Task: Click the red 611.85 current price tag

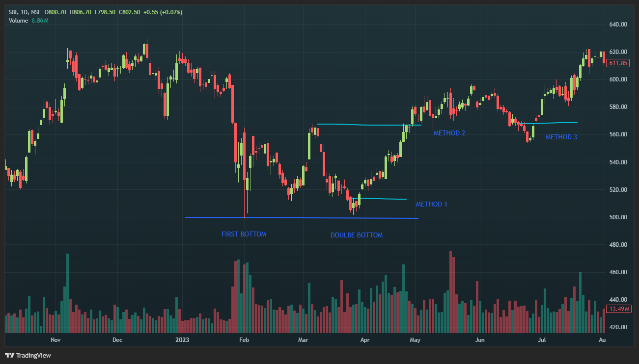Action: coord(617,63)
